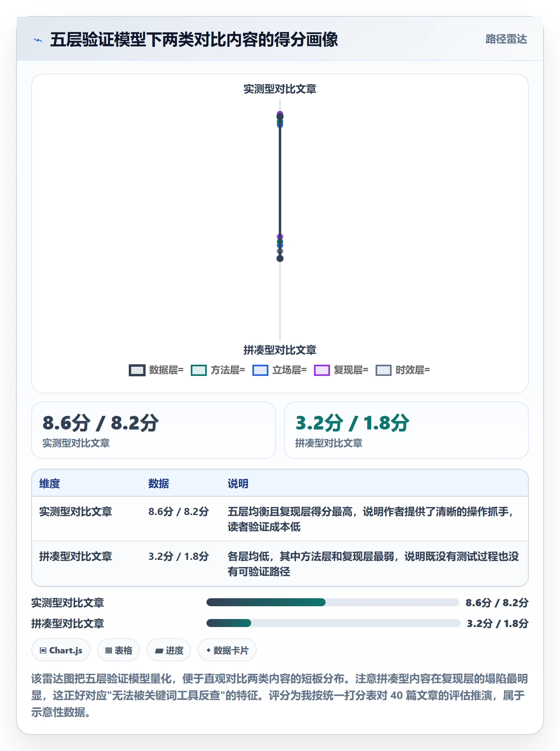
Task: Toggle the 立场层 legend swatch
Action: click(260, 370)
